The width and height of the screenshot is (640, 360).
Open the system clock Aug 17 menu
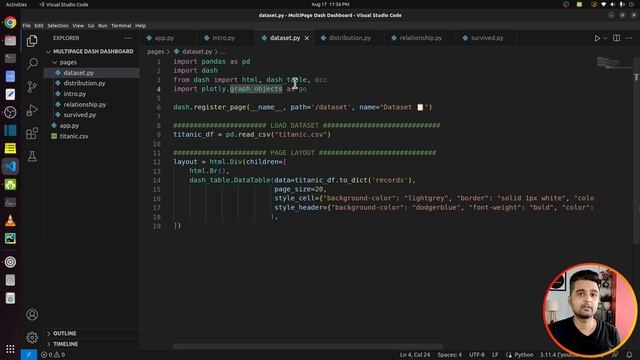pos(330,4)
